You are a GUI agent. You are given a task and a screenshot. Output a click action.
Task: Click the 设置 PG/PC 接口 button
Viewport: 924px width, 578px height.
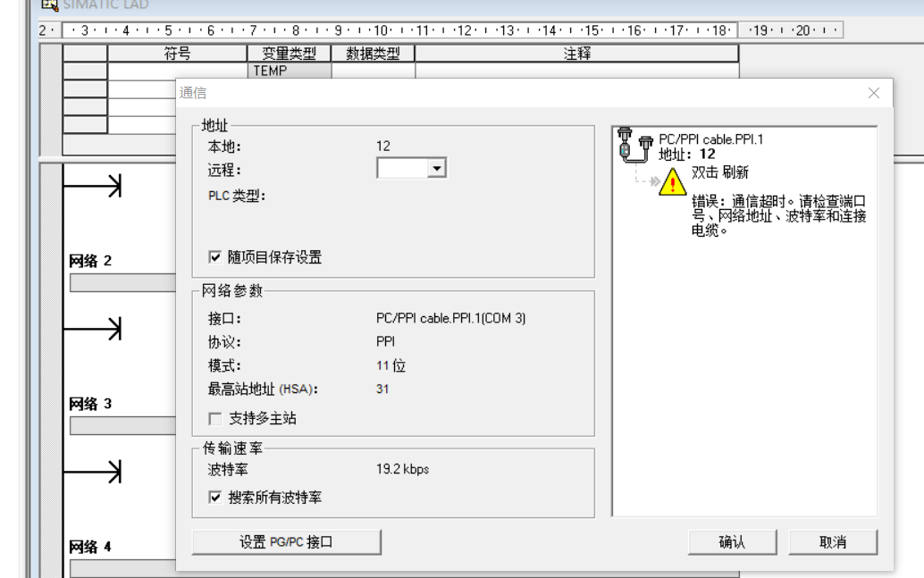pyautogui.click(x=286, y=542)
